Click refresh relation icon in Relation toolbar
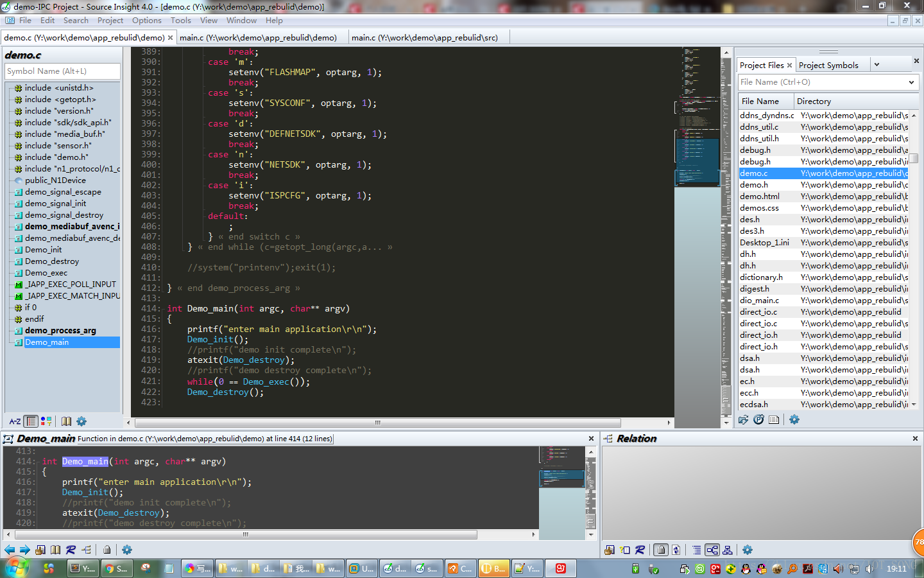Viewport: 924px width, 578px height. pyautogui.click(x=676, y=550)
